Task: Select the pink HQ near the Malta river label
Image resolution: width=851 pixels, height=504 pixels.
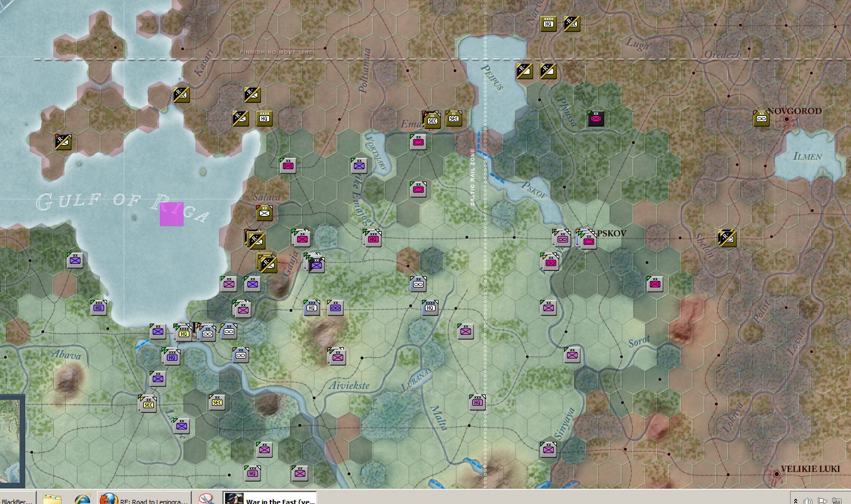Action: tap(478, 402)
